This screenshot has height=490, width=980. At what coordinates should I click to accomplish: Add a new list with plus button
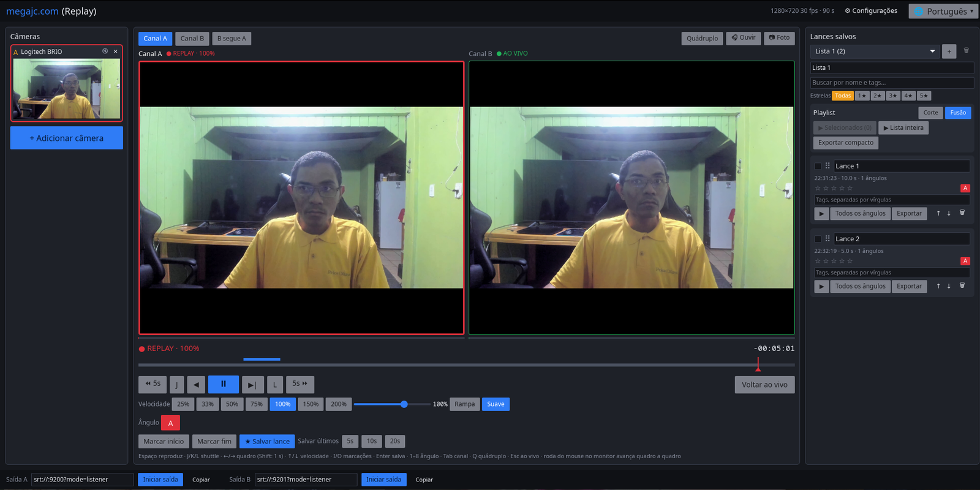(949, 51)
